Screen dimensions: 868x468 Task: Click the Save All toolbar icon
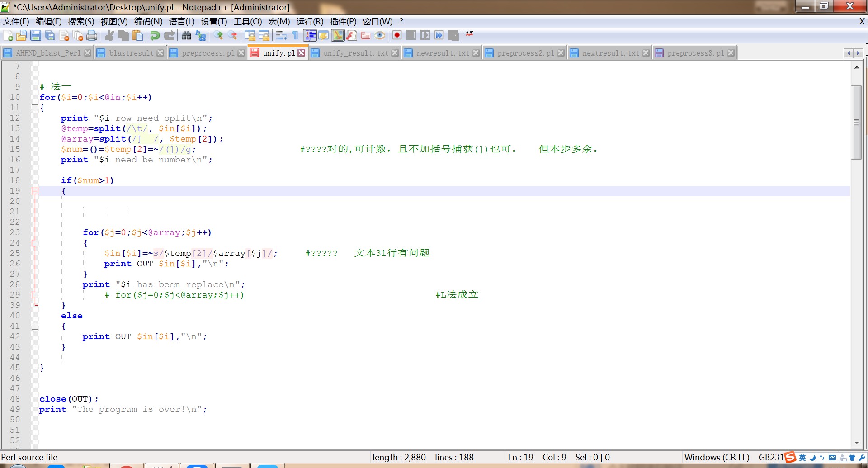(x=50, y=35)
